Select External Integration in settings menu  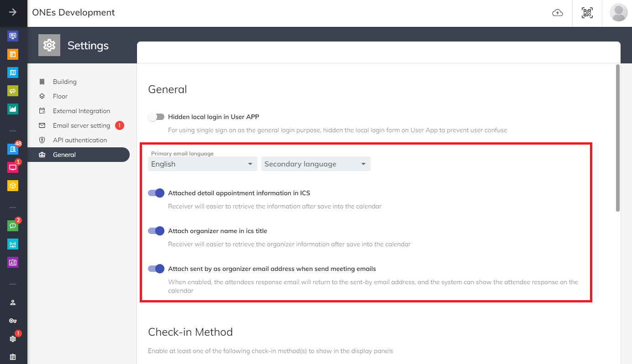(81, 111)
